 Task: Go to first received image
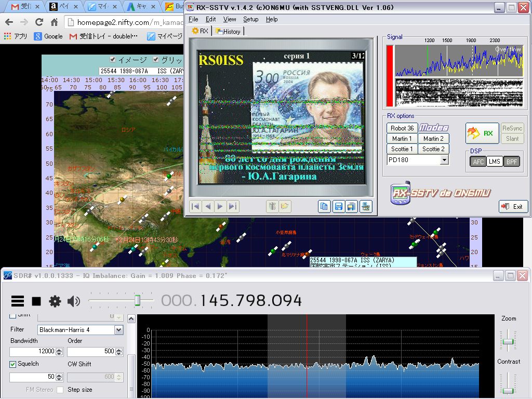[x=195, y=206]
